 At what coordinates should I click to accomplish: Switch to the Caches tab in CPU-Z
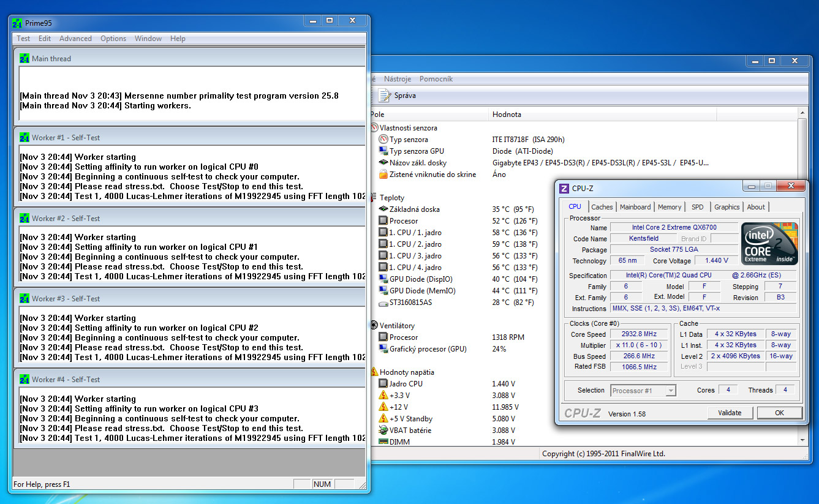(602, 207)
